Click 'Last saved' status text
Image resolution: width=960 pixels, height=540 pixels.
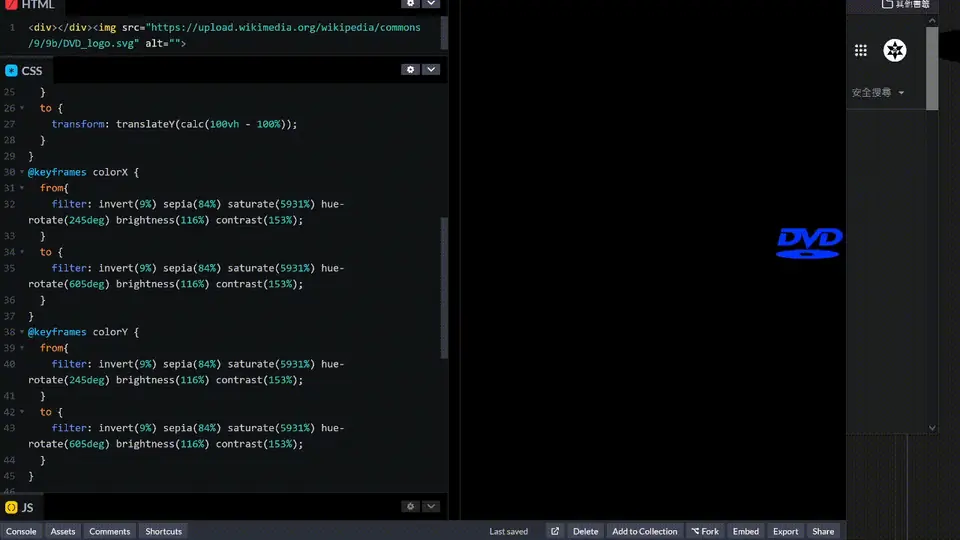[508, 531]
